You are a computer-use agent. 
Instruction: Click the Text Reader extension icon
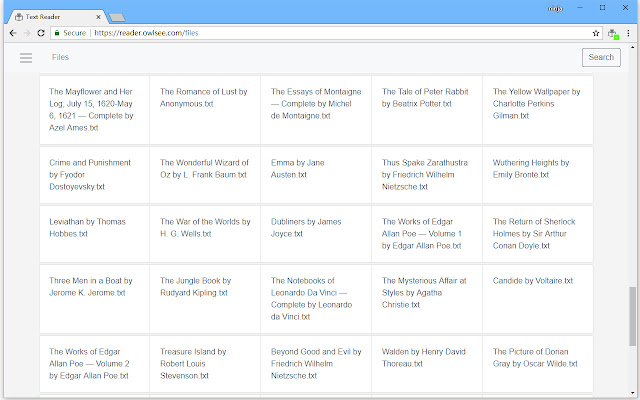click(615, 34)
